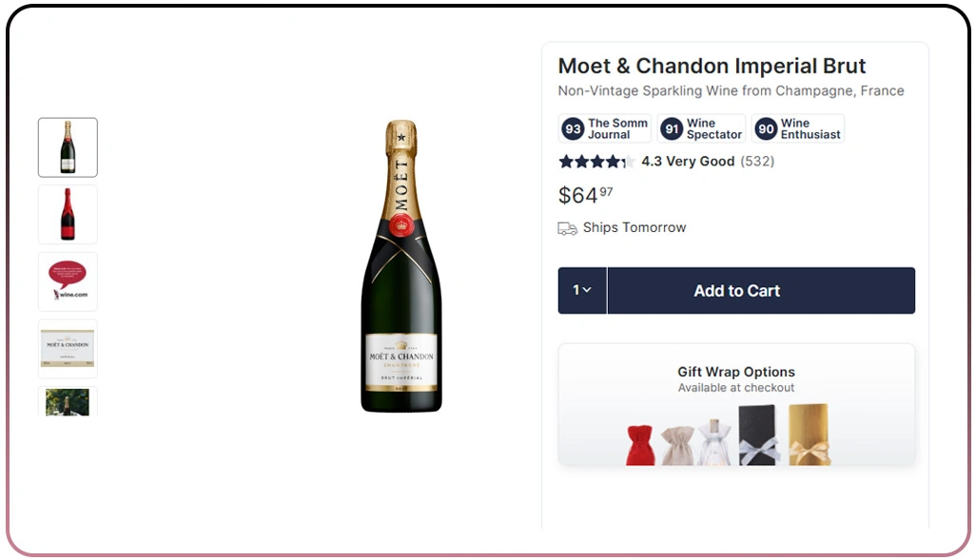The width and height of the screenshot is (976, 560).
Task: Click the Add to Cart button
Action: (736, 290)
